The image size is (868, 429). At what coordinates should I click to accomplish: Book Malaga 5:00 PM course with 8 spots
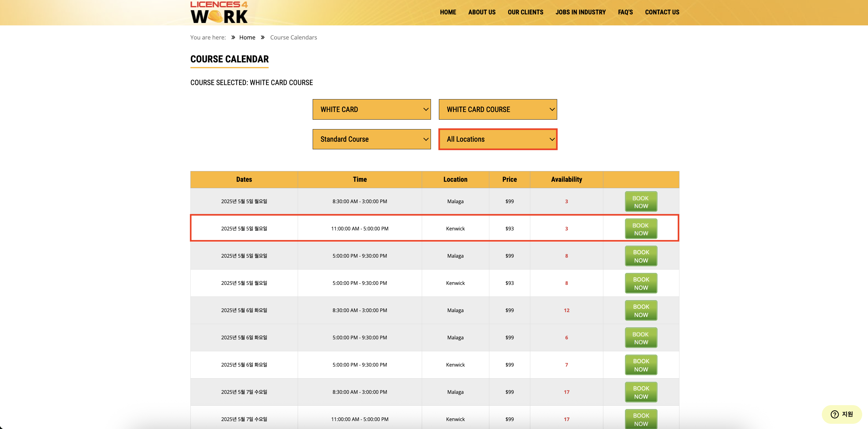coord(641,256)
